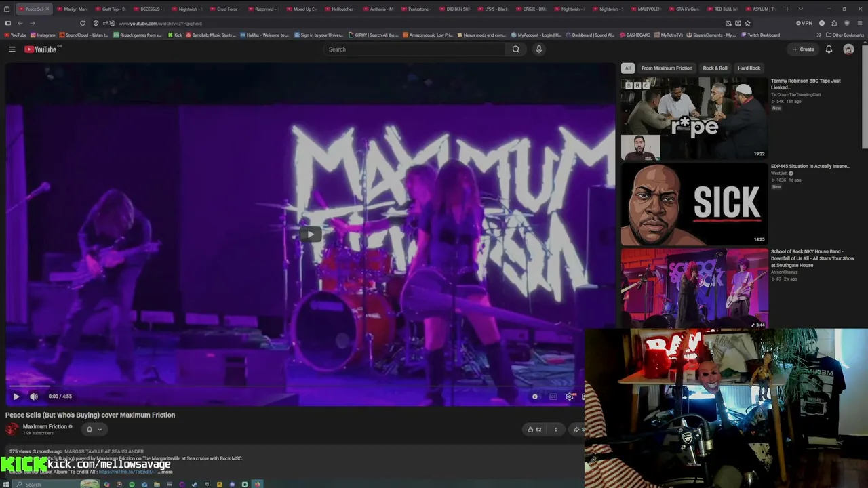Open the Maximum Friction channel avatar
This screenshot has height=488, width=868.
pos(12,429)
